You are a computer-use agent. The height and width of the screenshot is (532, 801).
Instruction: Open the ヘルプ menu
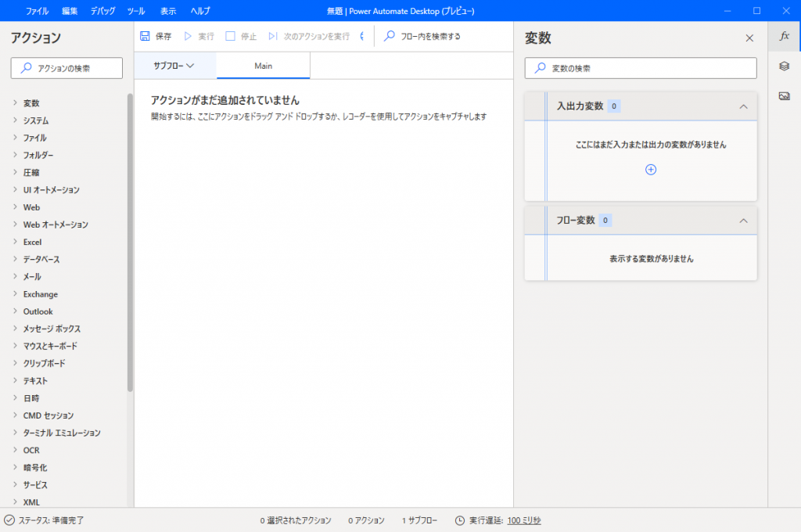(200, 11)
